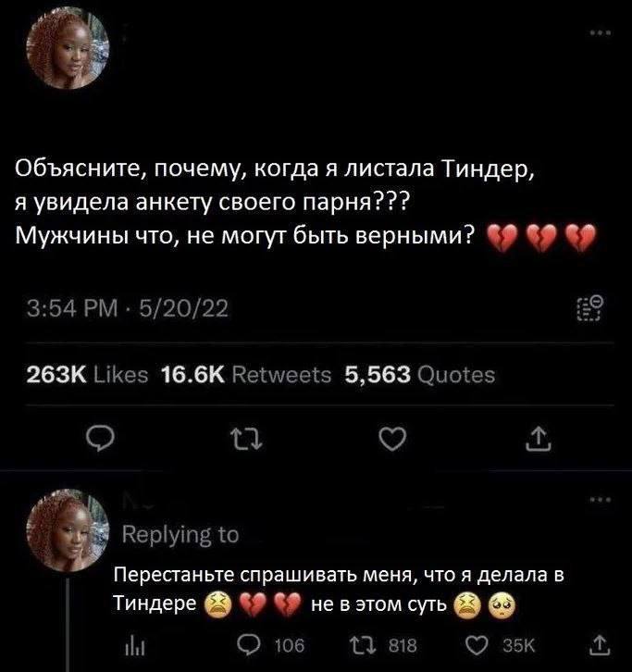
Task: Open the tweet timestamp 3:54 PM 5/20/22
Action: (x=128, y=308)
